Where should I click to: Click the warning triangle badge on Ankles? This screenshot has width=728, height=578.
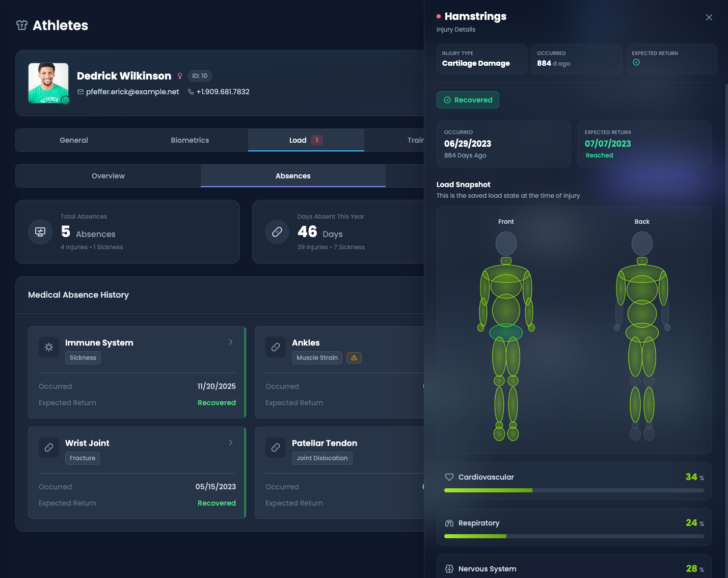point(354,358)
